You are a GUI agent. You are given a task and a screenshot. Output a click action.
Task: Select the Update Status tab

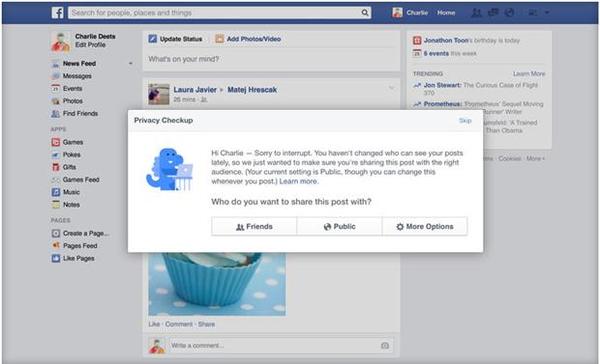[175, 39]
